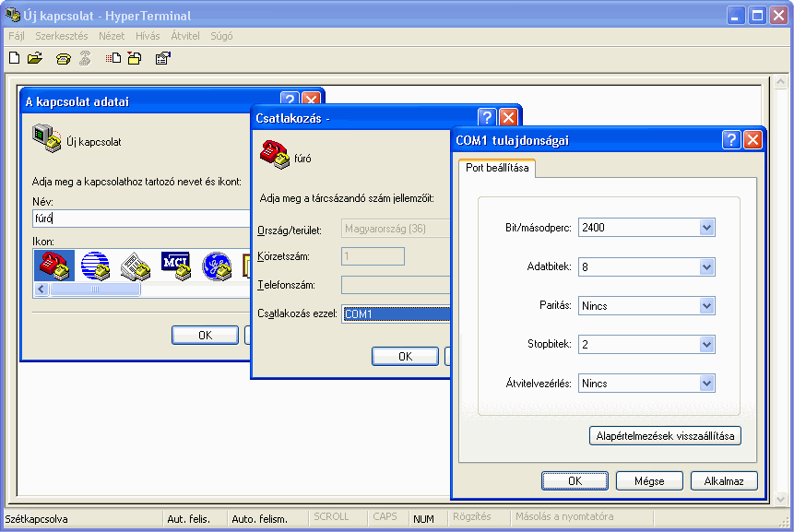
Task: Open an existing session via folder icon
Action: coord(35,58)
